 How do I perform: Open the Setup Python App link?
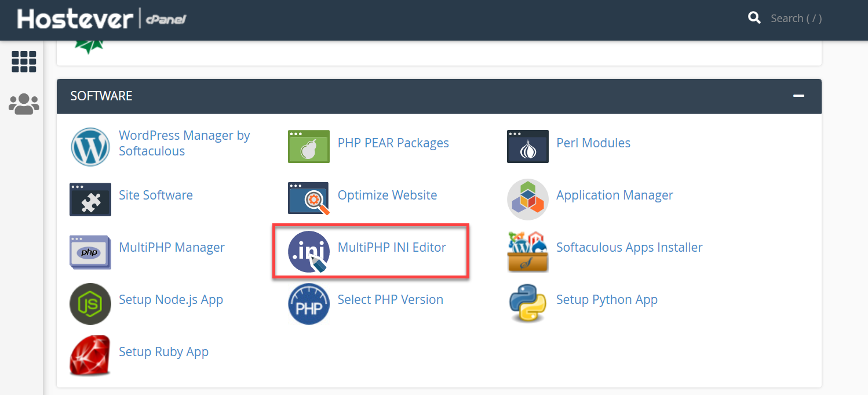[607, 300]
